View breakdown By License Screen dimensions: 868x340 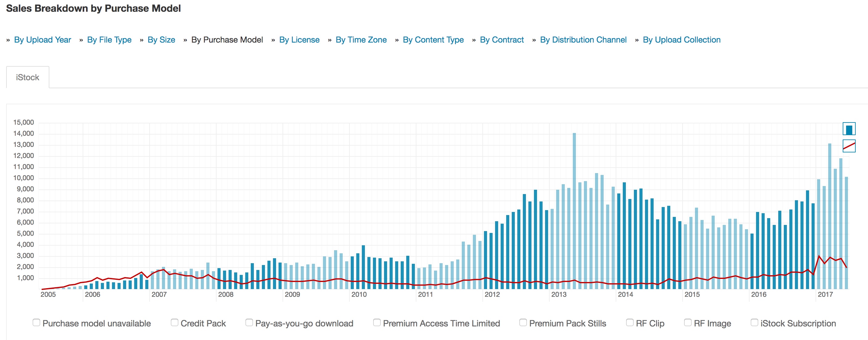(299, 40)
